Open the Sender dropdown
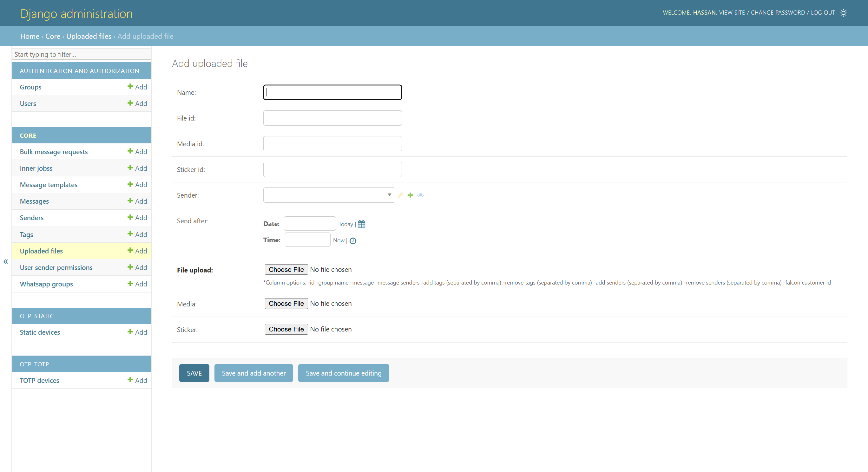868x472 pixels. [x=329, y=195]
